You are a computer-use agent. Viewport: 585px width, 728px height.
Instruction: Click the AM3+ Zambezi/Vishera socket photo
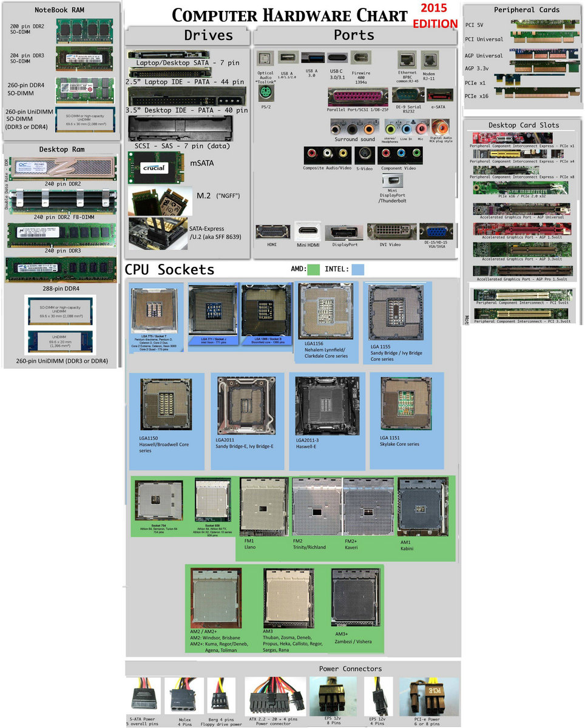click(356, 598)
